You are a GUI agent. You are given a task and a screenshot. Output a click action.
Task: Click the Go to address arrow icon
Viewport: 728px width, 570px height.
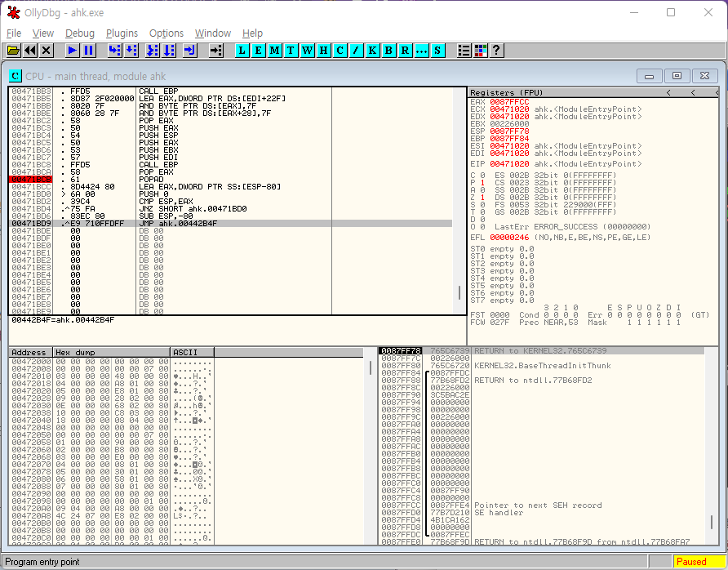[216, 50]
